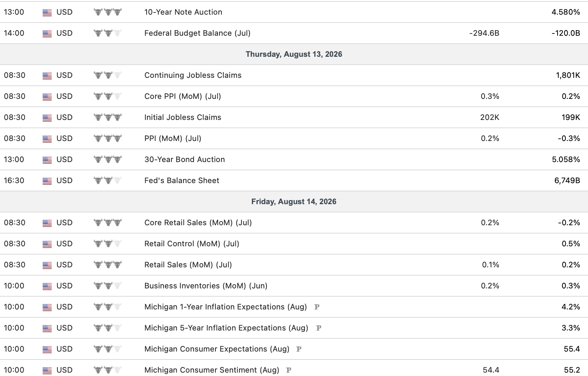Click P icon beside Michigan 1-Year Inflation Expectations

[x=317, y=307]
